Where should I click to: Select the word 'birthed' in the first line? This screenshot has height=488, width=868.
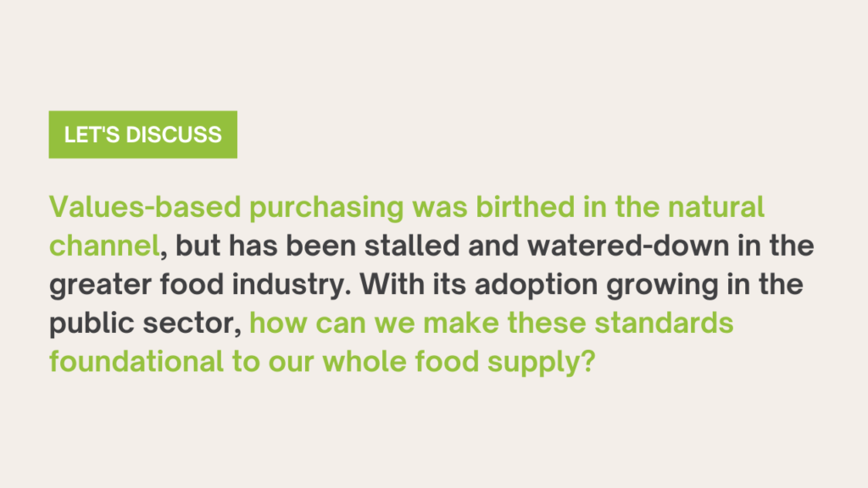pyautogui.click(x=525, y=207)
